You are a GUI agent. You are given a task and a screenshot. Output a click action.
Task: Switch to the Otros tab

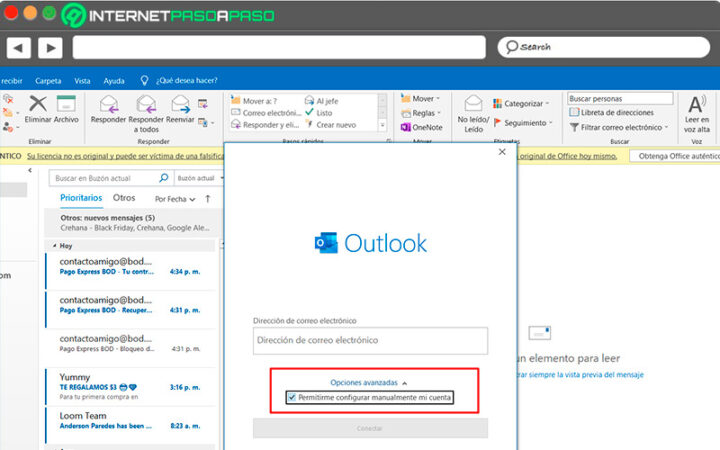click(x=124, y=198)
